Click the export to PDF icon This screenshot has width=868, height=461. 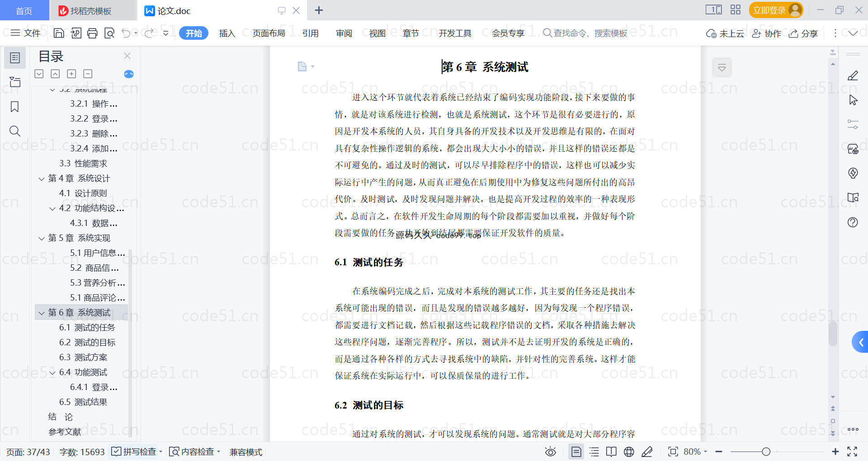coord(76,33)
